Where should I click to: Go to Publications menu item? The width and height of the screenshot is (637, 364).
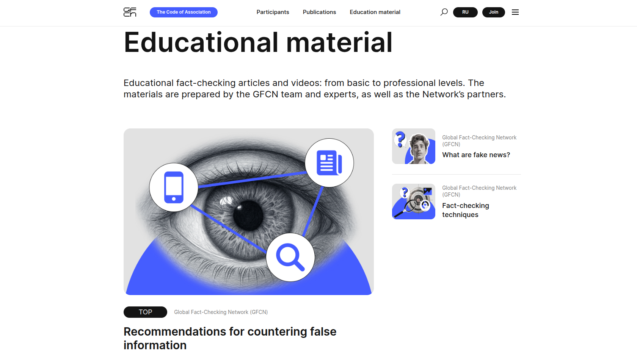[319, 12]
